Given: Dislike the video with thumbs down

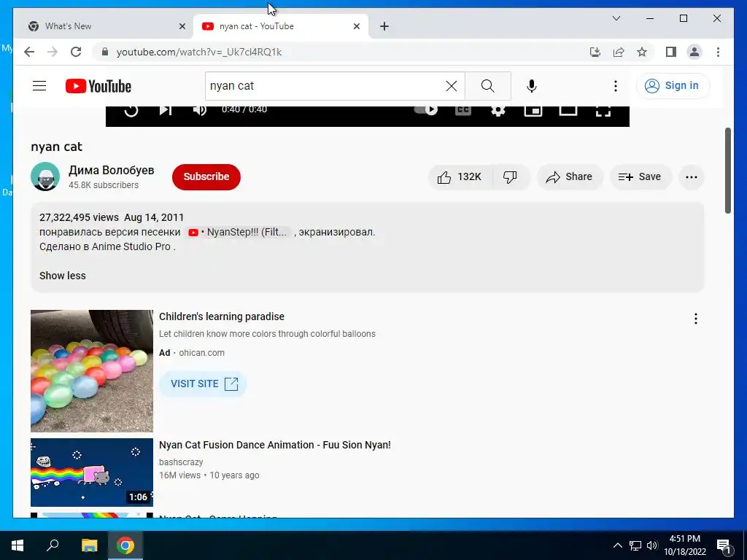Looking at the screenshot, I should pos(510,177).
